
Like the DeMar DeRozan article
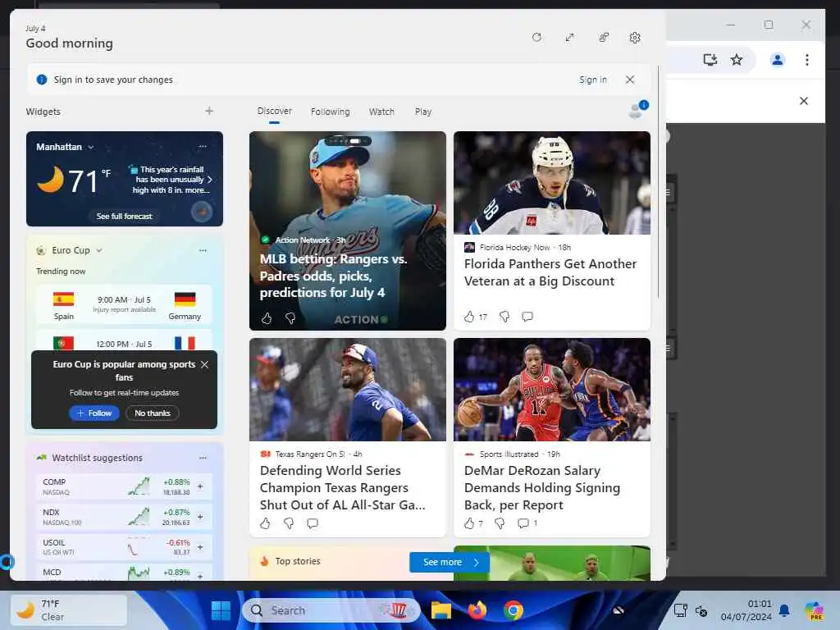coord(469,523)
